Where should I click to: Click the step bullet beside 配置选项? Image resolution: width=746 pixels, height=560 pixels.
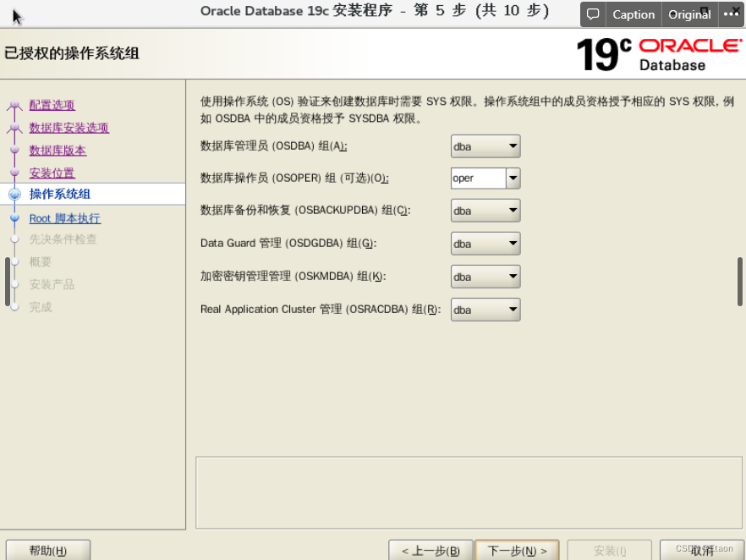click(x=14, y=105)
